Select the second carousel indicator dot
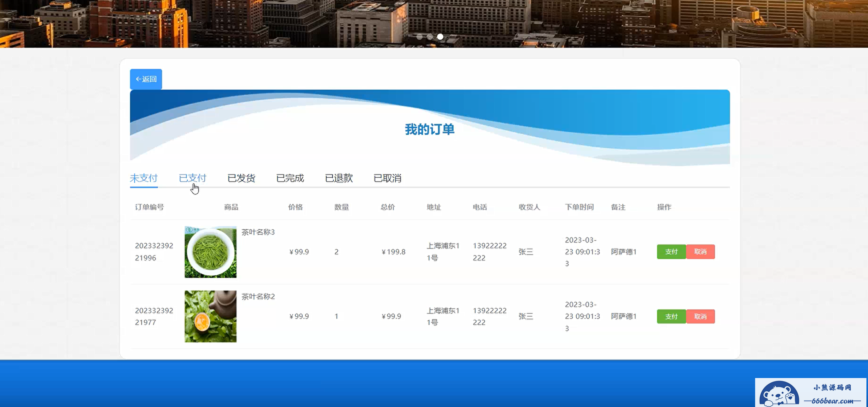 [x=430, y=37]
